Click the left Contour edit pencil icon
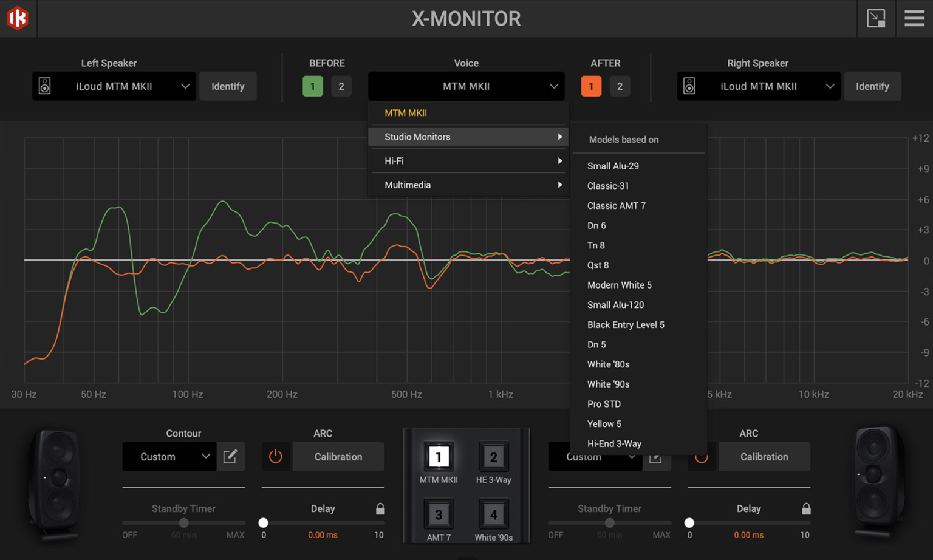 tap(230, 457)
